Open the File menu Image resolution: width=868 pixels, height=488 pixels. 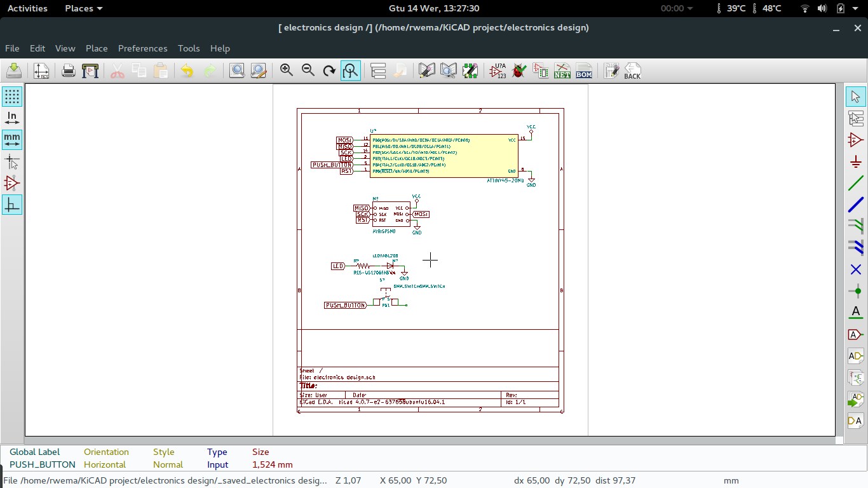(12, 48)
